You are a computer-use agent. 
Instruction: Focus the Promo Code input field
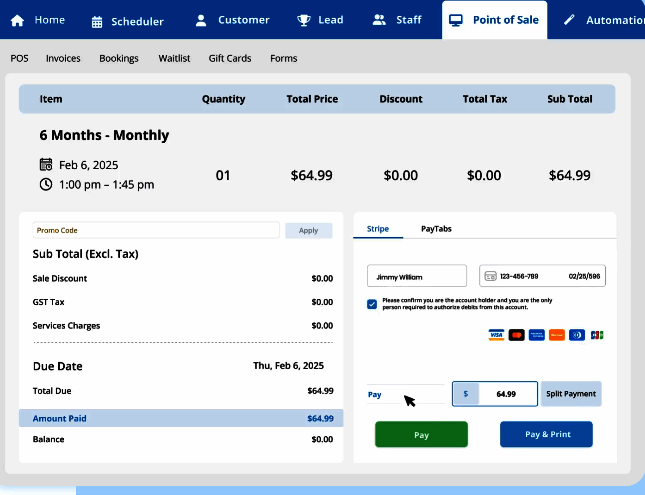click(x=155, y=230)
